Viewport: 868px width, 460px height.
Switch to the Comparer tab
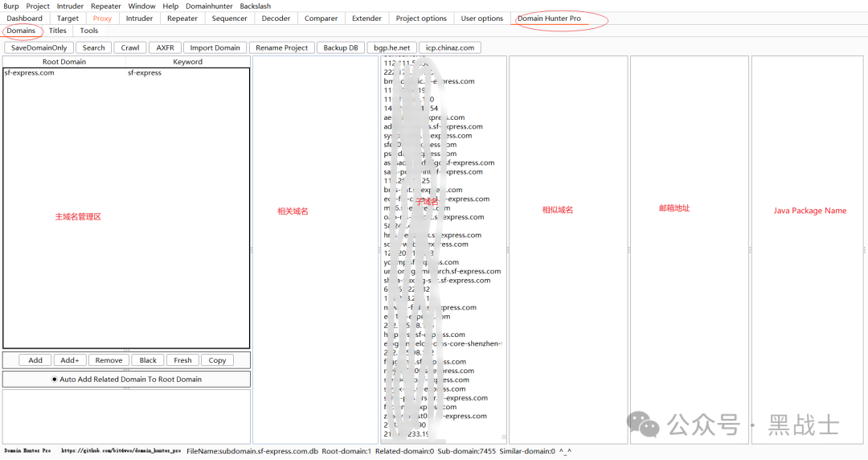[321, 18]
